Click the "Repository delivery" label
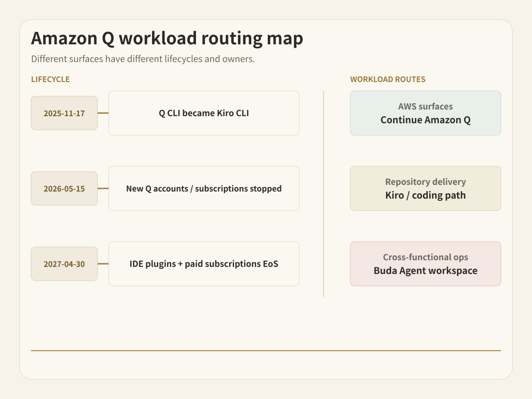 coord(426,182)
